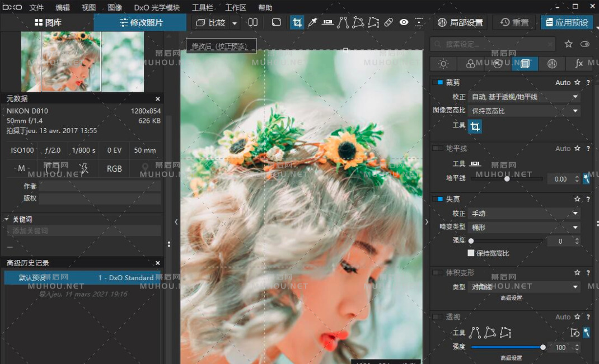Open the Color palette tab (three circles)
The height and width of the screenshot is (364, 599).
(x=470, y=64)
